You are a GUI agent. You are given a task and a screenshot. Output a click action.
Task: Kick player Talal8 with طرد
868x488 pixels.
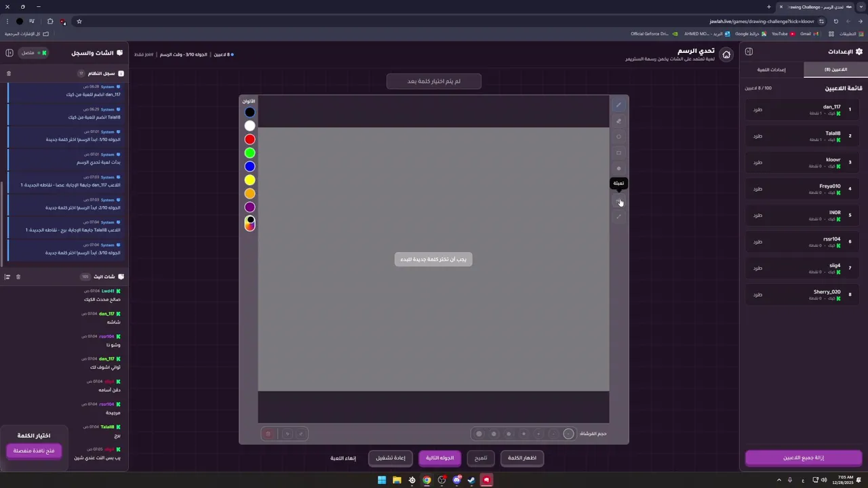pyautogui.click(x=757, y=136)
